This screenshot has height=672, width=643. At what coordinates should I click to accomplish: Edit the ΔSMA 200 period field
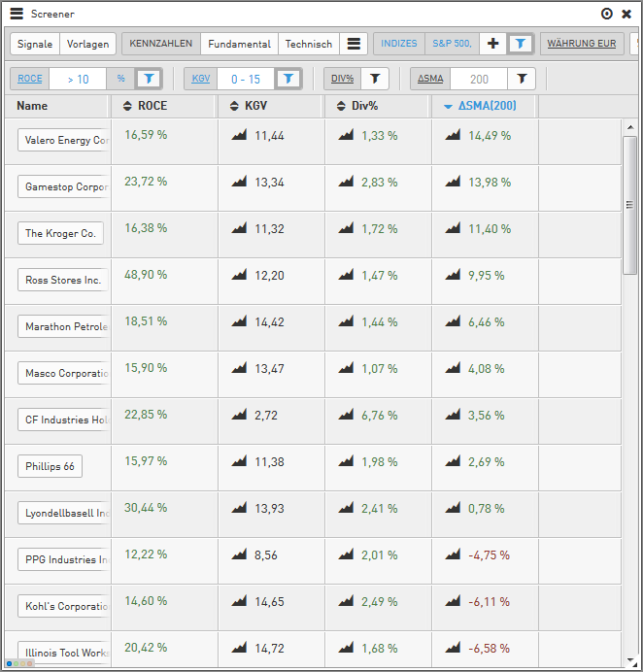coord(479,79)
